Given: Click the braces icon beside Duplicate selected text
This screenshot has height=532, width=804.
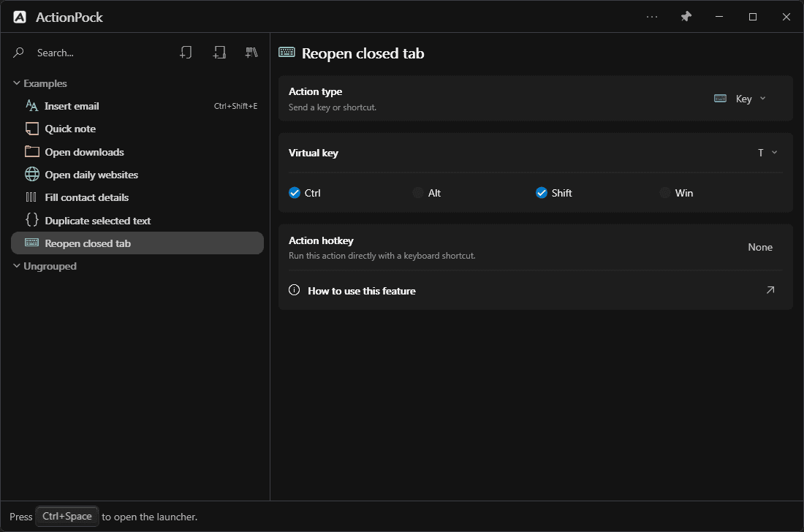Looking at the screenshot, I should coord(31,220).
